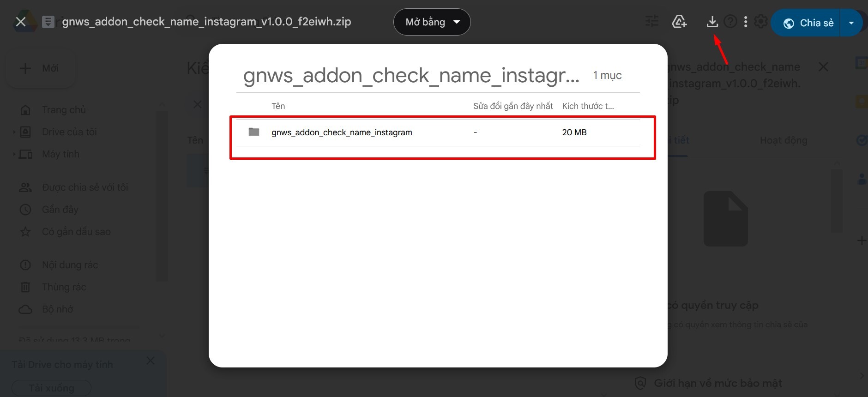Open 'Bộ nhớ' storage section
868x397 pixels.
(x=58, y=309)
